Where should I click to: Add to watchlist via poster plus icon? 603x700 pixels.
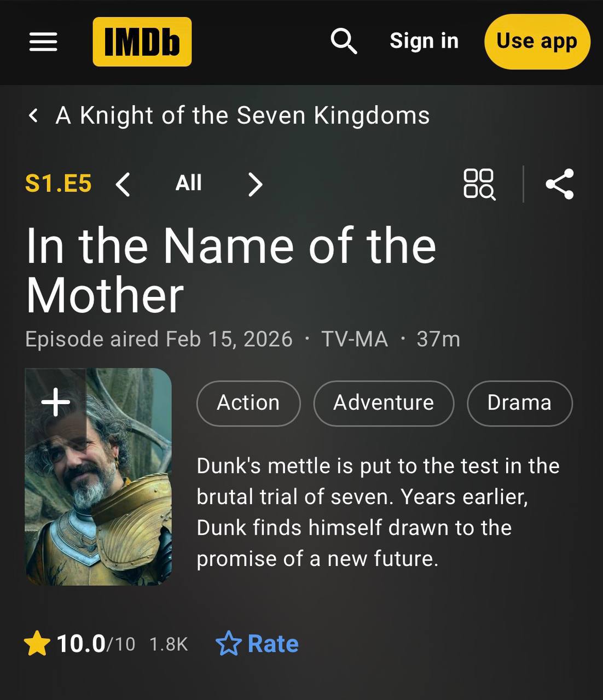[x=56, y=402]
